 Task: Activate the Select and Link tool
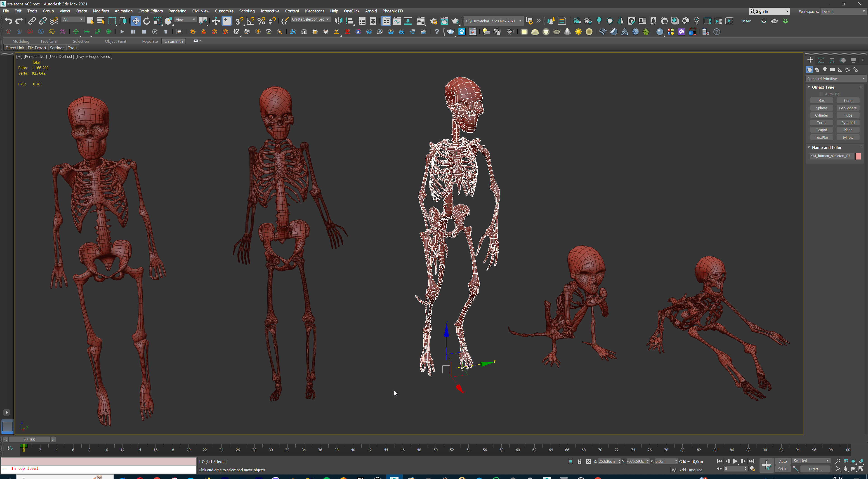tap(32, 21)
